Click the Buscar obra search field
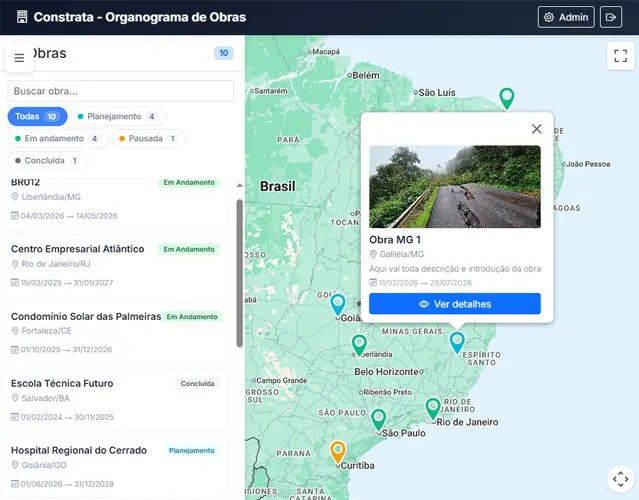The height and width of the screenshot is (500, 639). click(120, 91)
